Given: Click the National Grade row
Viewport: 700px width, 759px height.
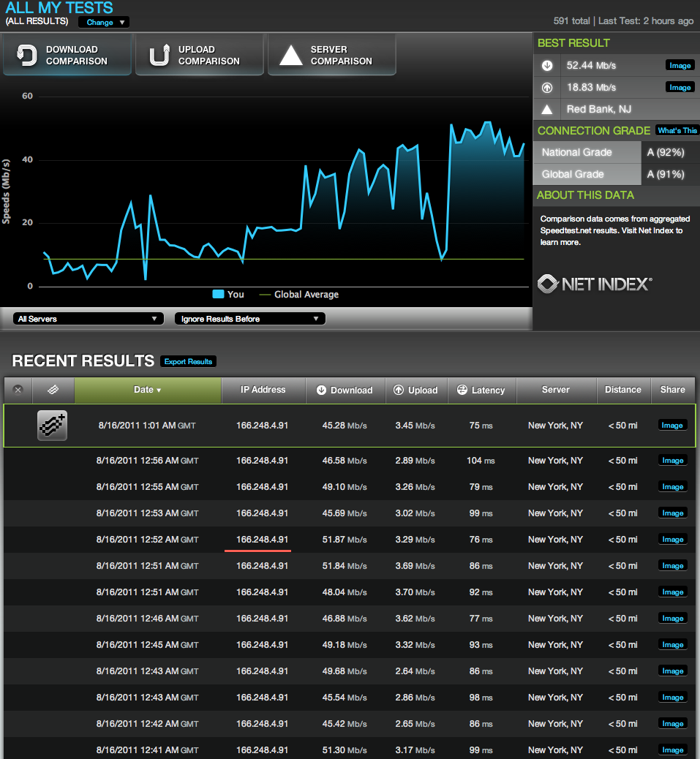Looking at the screenshot, I should [617, 153].
